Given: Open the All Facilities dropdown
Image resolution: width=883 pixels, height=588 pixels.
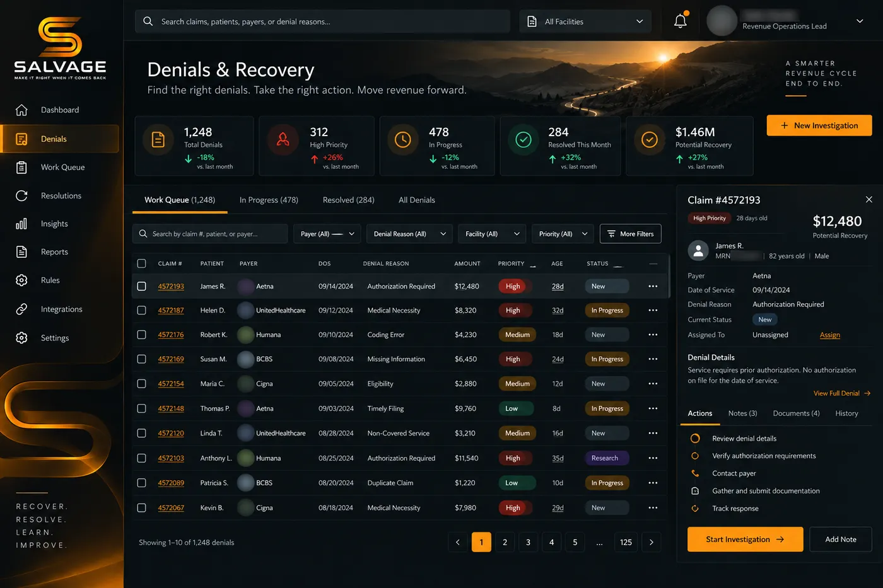Looking at the screenshot, I should [585, 21].
